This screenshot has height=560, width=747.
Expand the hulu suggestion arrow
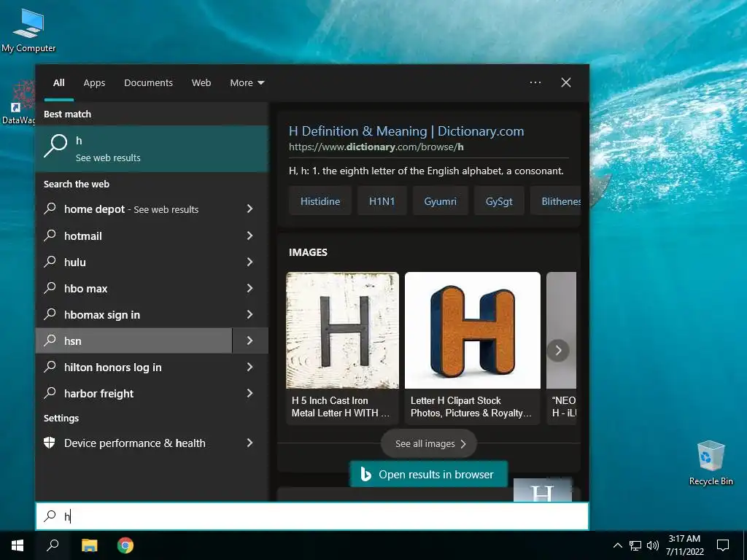click(x=250, y=262)
